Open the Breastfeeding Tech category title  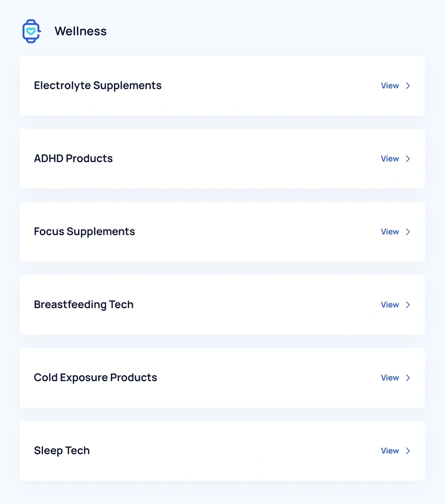pyautogui.click(x=83, y=305)
